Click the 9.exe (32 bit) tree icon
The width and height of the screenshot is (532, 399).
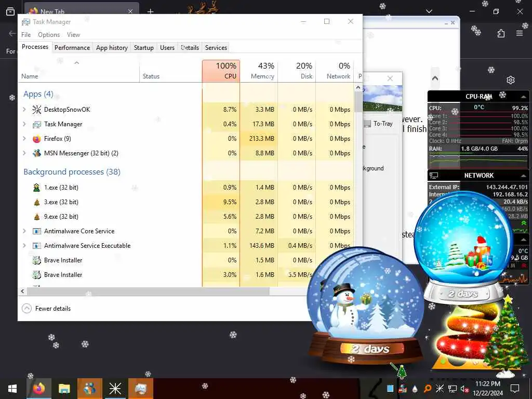(x=37, y=217)
